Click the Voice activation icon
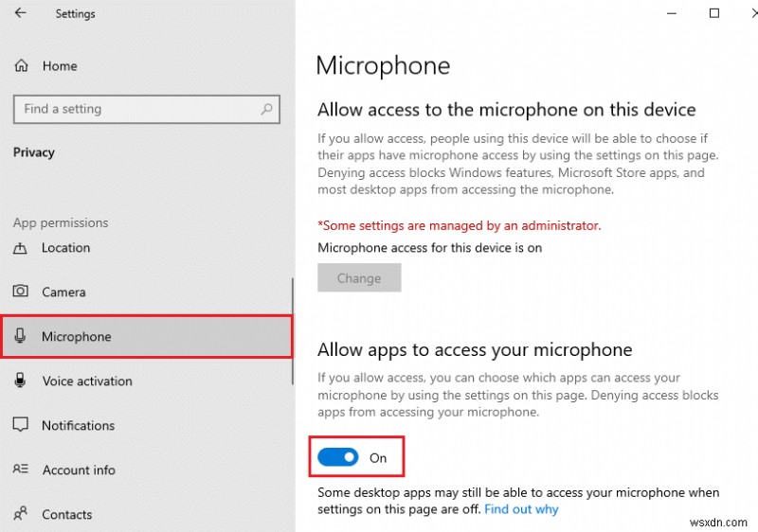 click(20, 381)
